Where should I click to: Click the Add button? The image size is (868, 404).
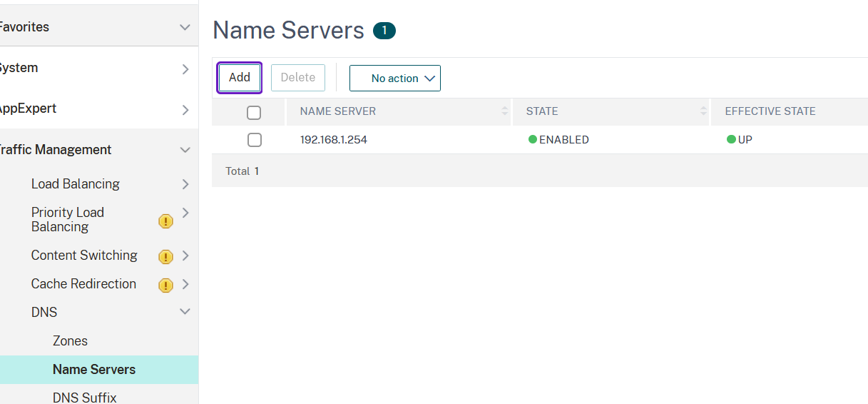click(240, 78)
